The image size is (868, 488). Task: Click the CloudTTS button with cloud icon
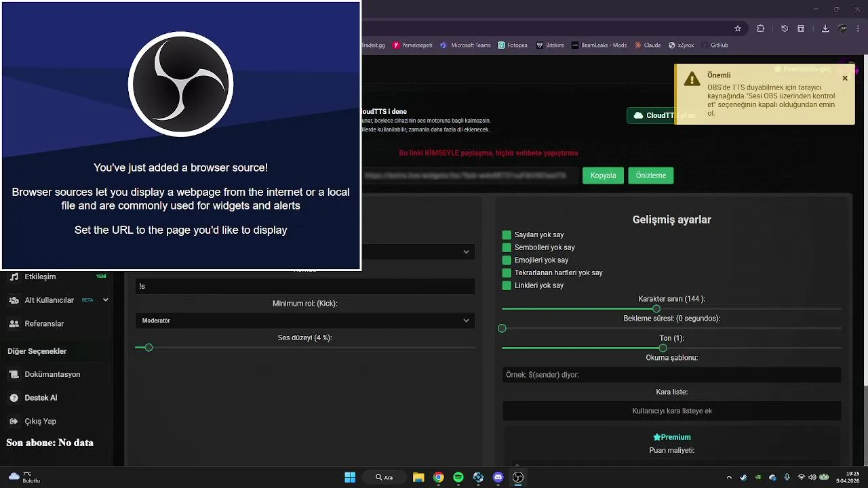pos(650,115)
